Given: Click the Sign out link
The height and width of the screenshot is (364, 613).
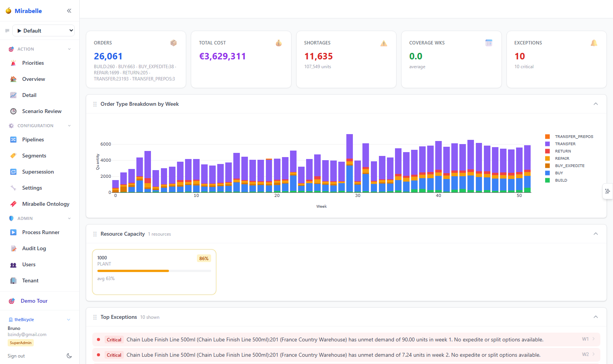Looking at the screenshot, I should point(16,356).
